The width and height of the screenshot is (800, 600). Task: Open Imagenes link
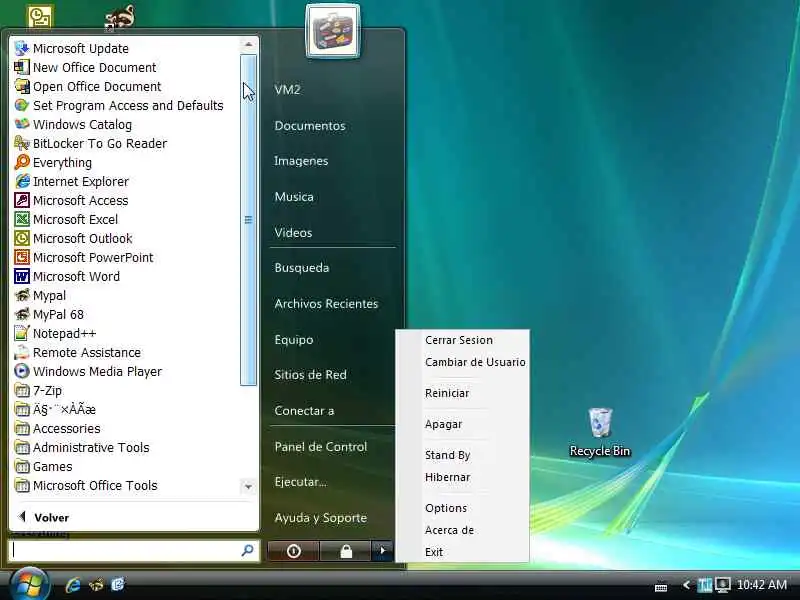[301, 161]
